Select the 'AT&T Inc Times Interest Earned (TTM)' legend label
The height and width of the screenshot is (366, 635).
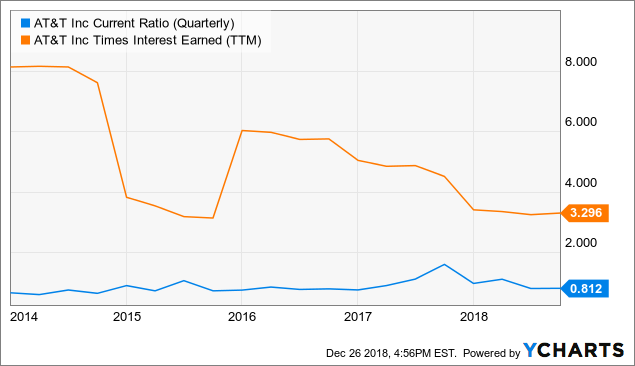pyautogui.click(x=148, y=40)
